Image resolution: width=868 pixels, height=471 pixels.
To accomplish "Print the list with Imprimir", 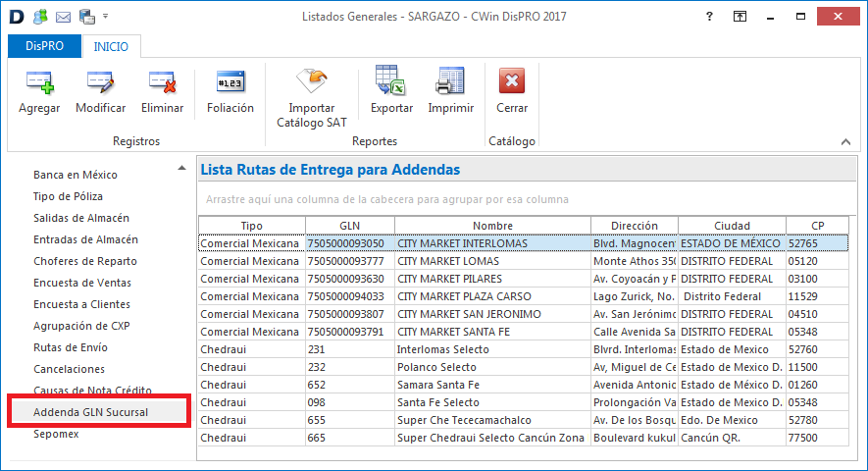I will click(450, 80).
